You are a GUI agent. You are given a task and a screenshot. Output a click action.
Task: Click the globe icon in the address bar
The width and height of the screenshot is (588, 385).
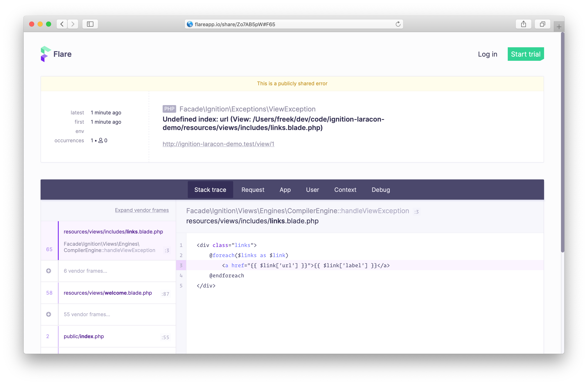pos(190,24)
